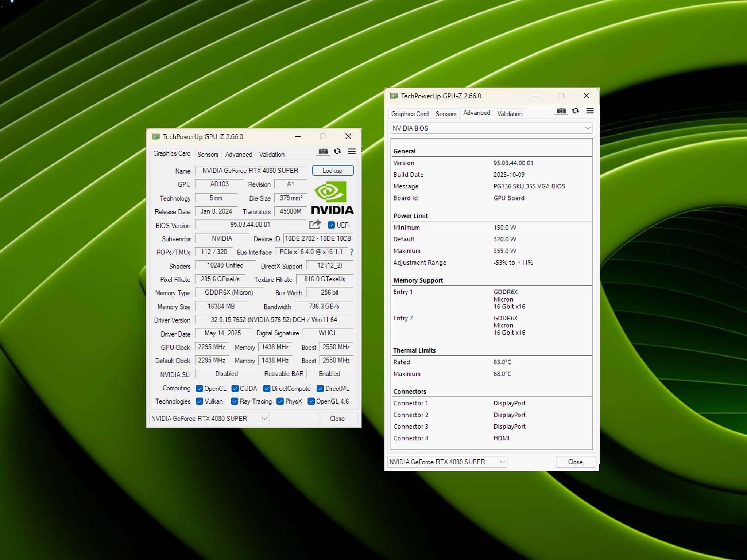Viewport: 747px width, 560px height.
Task: Switch to the Sensors tab
Action: [208, 154]
